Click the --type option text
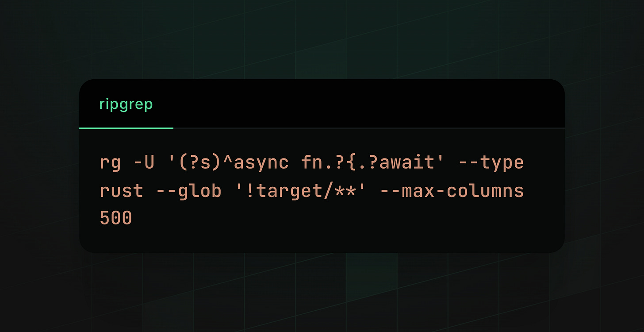644x332 pixels. pos(491,163)
